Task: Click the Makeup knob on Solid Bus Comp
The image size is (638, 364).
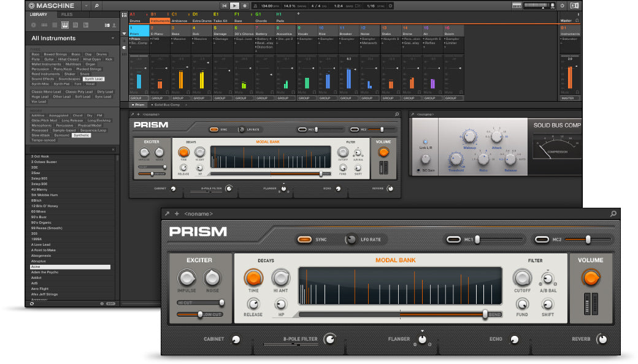Action: pyautogui.click(x=469, y=136)
